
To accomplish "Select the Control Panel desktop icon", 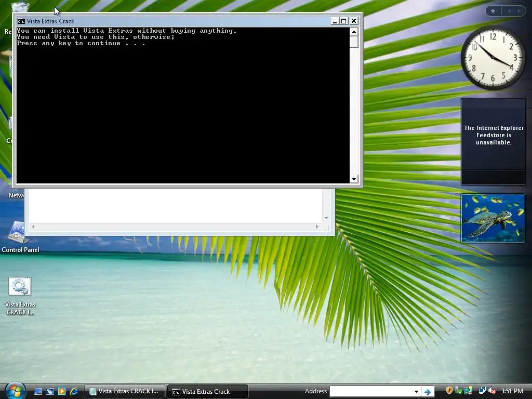I will pyautogui.click(x=20, y=237).
